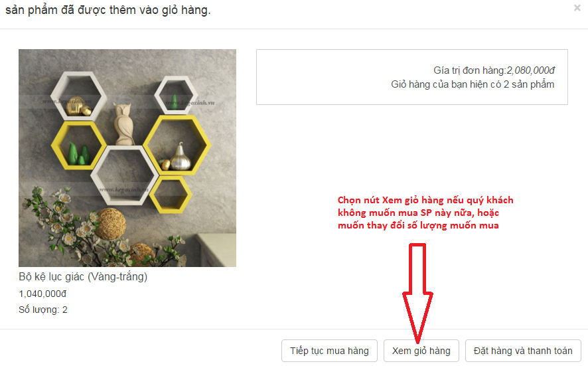Image resolution: width=588 pixels, height=366 pixels.
Task: Click the popup title sản phẩm đã được thêm
Action: [108, 10]
